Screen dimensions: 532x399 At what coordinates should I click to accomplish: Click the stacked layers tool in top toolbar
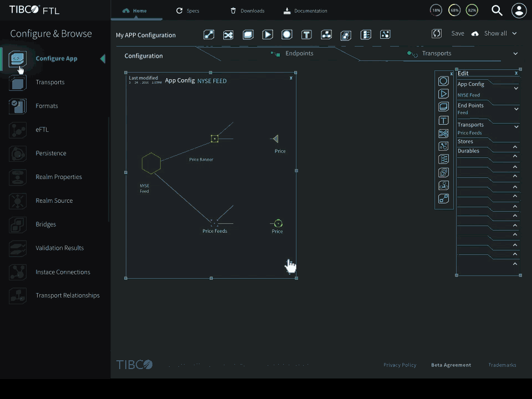[248, 34]
